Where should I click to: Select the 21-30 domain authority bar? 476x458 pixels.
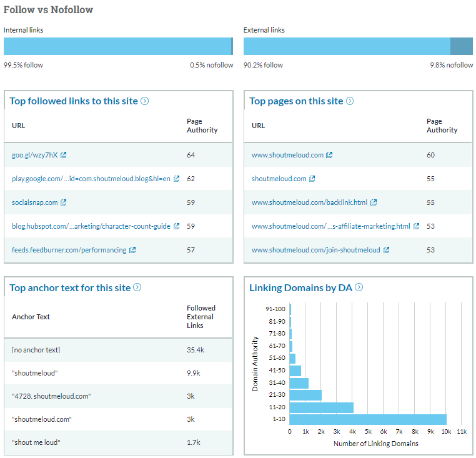[x=305, y=395]
